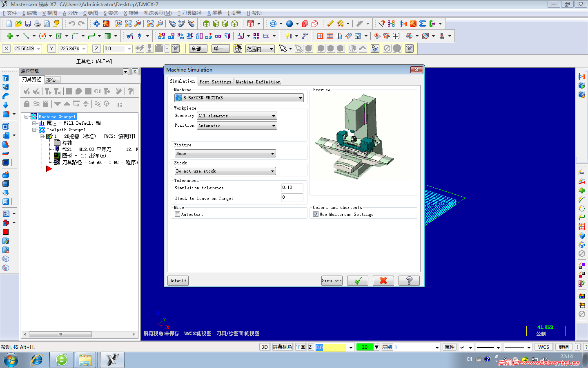Click the create line icon
This screenshot has height=368, width=588.
[26, 36]
